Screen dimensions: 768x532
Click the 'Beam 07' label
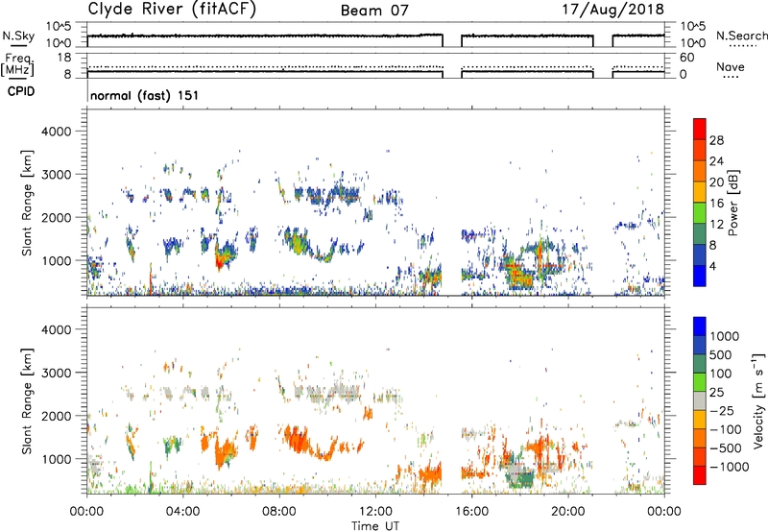coord(374,11)
